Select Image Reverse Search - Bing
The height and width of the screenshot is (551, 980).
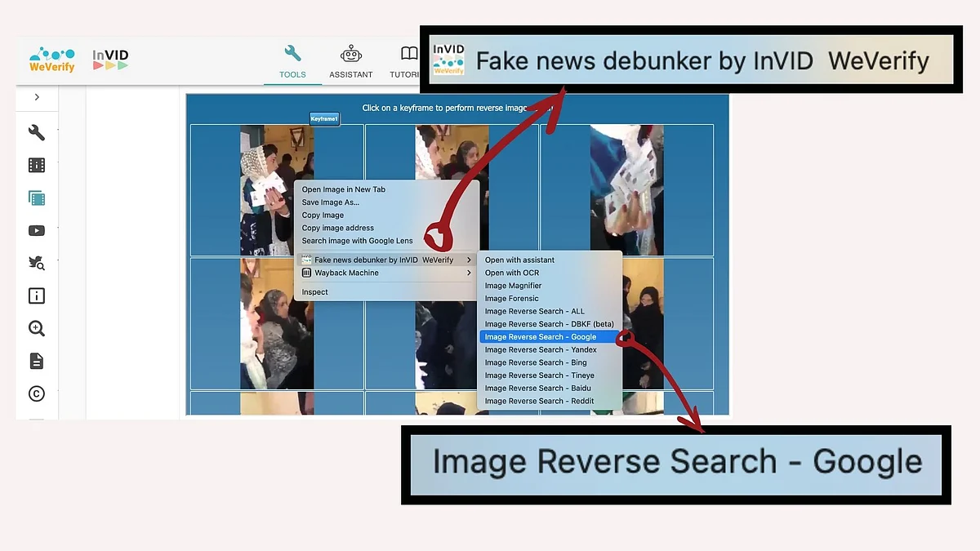tap(536, 362)
